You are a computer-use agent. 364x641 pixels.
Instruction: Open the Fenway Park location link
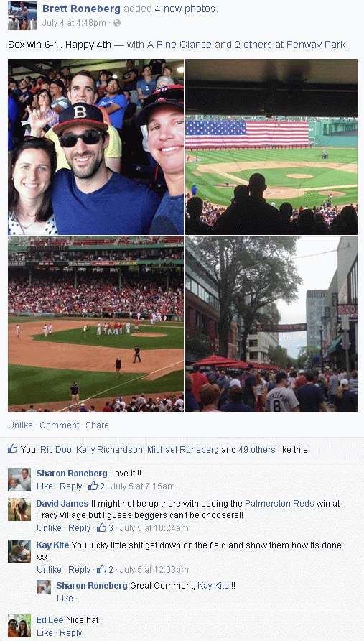point(317,45)
